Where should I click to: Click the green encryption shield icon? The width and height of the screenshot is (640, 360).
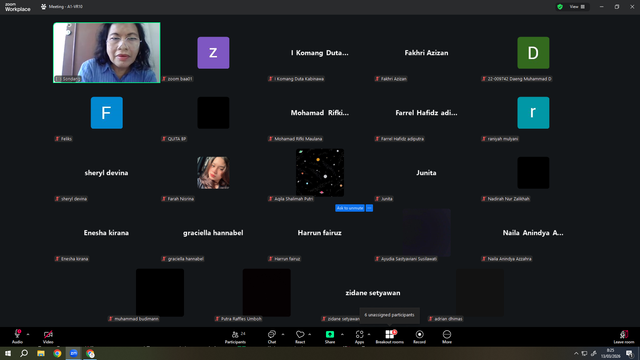pos(560,7)
